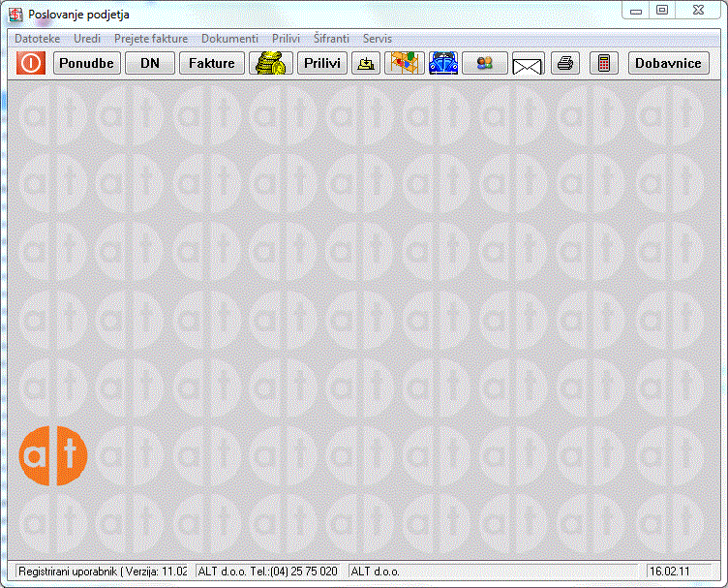
Task: Expand the Prejete fakture menu
Action: pyautogui.click(x=151, y=39)
